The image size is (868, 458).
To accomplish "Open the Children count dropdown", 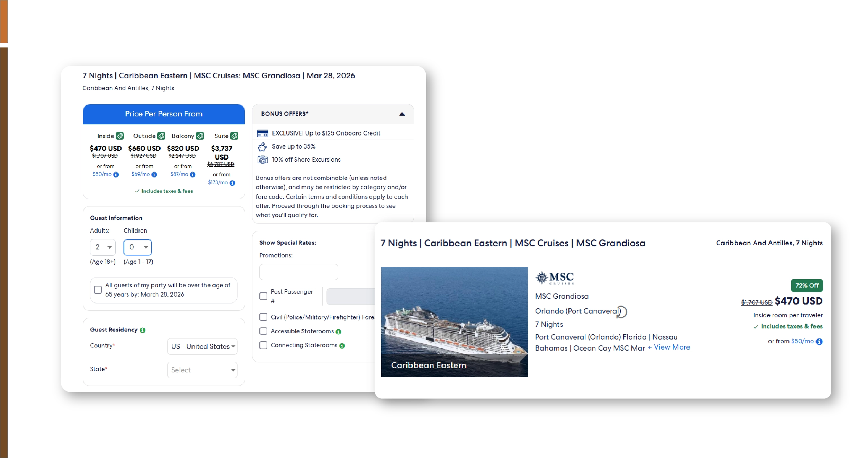I will (138, 247).
